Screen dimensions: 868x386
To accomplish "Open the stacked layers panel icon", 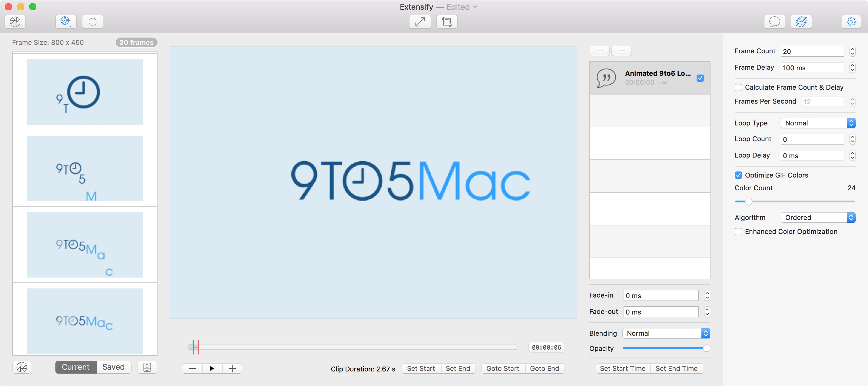I will pyautogui.click(x=801, y=22).
